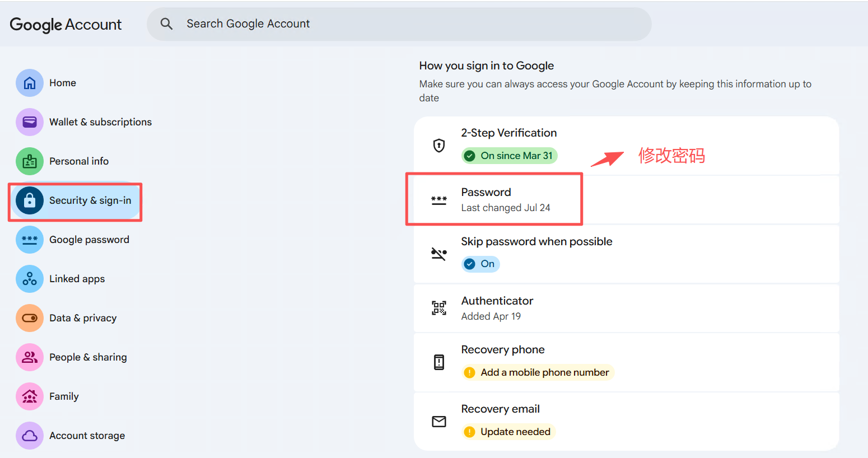
Task: Click the Data & privacy toggle icon
Action: [30, 318]
